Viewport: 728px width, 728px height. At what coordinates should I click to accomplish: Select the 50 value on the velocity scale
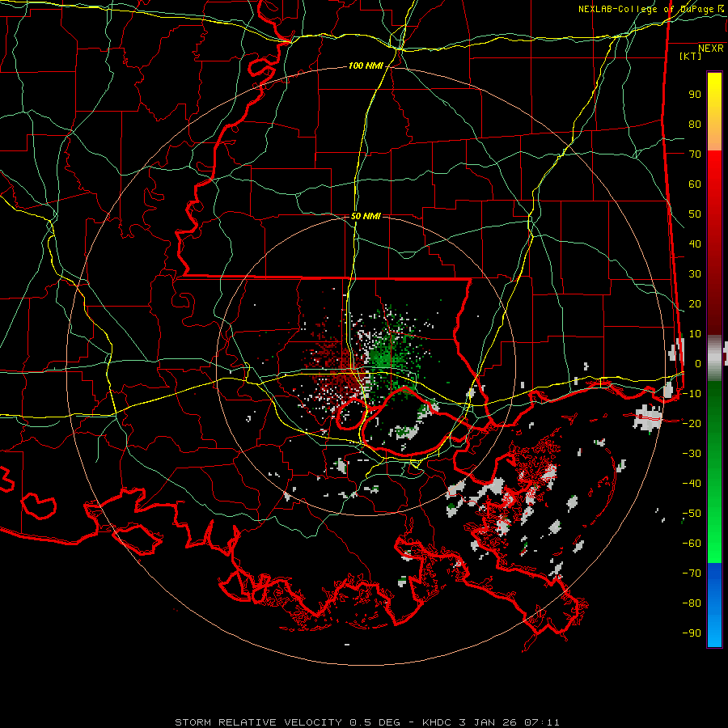(695, 214)
